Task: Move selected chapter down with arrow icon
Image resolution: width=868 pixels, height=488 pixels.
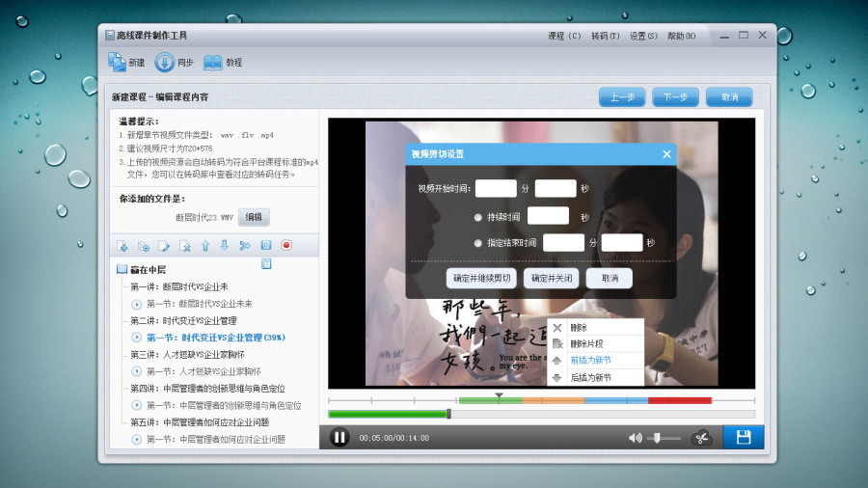Action: [x=224, y=245]
